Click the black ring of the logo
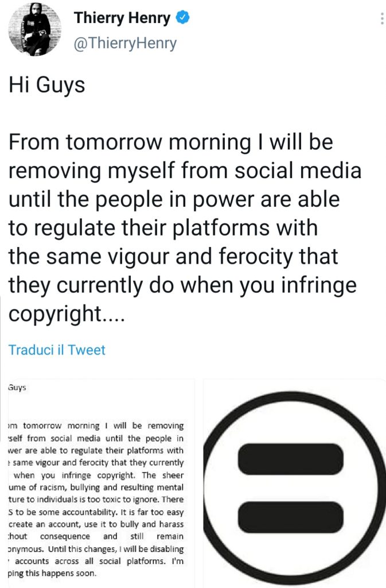 tap(219, 488)
